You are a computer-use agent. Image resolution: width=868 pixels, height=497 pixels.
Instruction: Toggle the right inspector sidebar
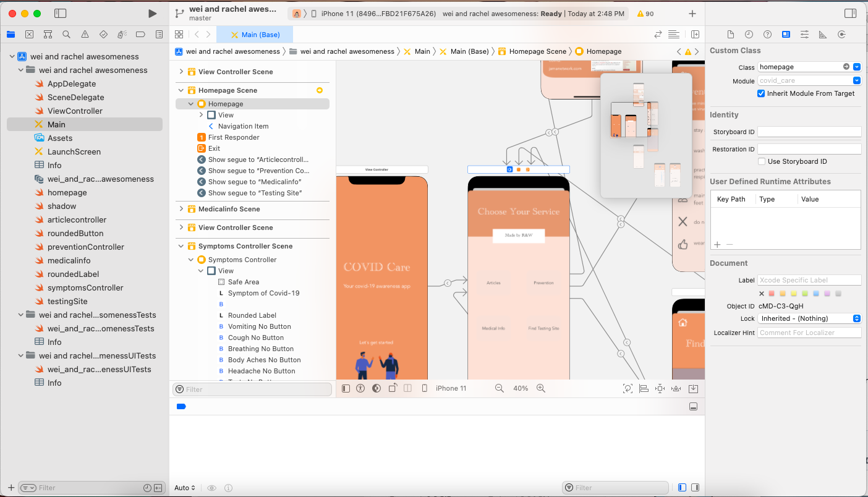point(851,14)
